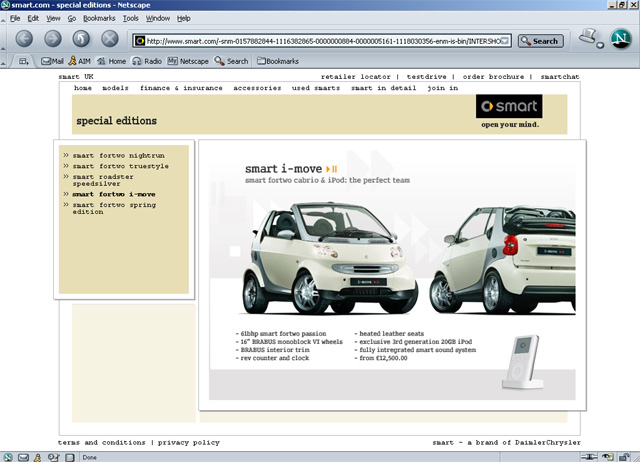This screenshot has width=640, height=462.
Task: Open the Edit menu
Action: 33,18
